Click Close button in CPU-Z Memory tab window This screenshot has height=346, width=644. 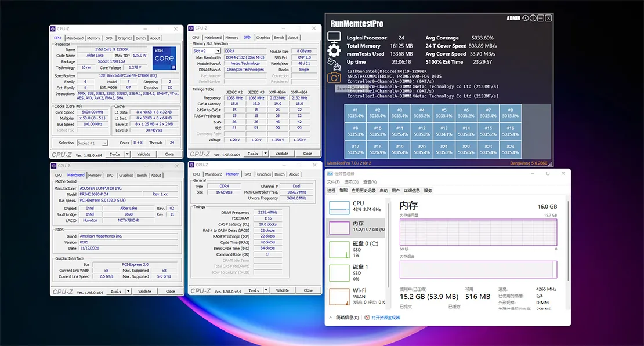(309, 290)
